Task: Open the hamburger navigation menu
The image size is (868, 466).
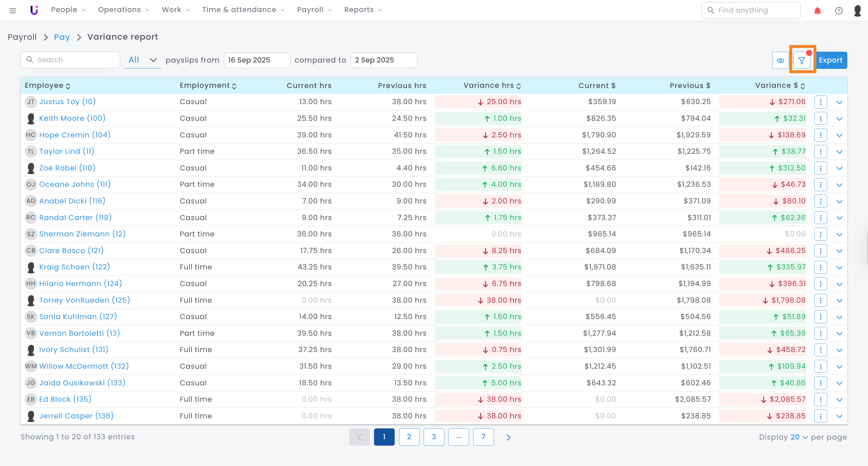Action: (x=13, y=10)
